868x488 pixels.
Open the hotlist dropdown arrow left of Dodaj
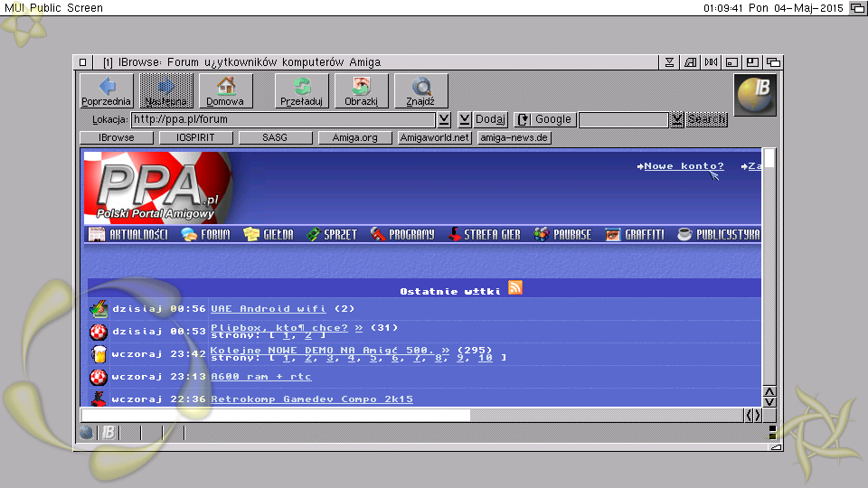pyautogui.click(x=465, y=119)
